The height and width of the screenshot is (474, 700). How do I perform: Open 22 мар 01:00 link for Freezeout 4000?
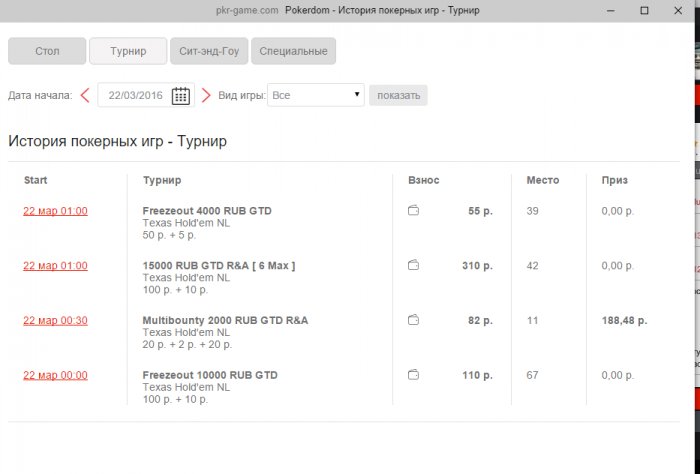[55, 211]
